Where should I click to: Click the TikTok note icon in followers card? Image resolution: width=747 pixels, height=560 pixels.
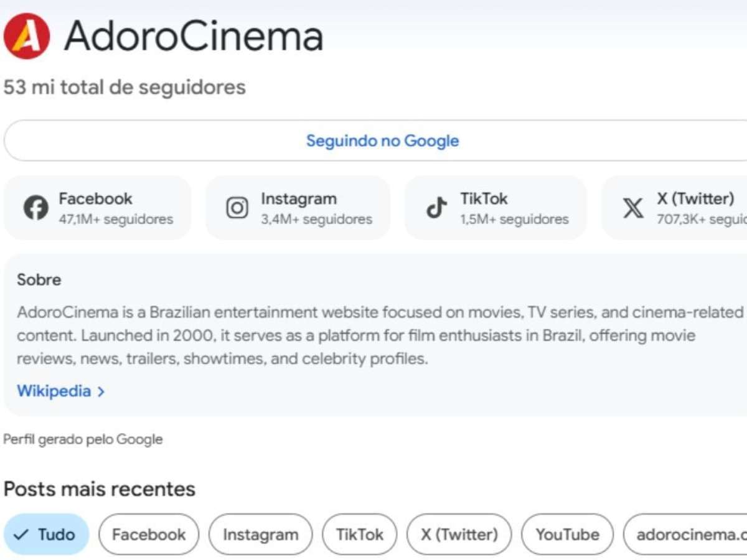point(436,208)
